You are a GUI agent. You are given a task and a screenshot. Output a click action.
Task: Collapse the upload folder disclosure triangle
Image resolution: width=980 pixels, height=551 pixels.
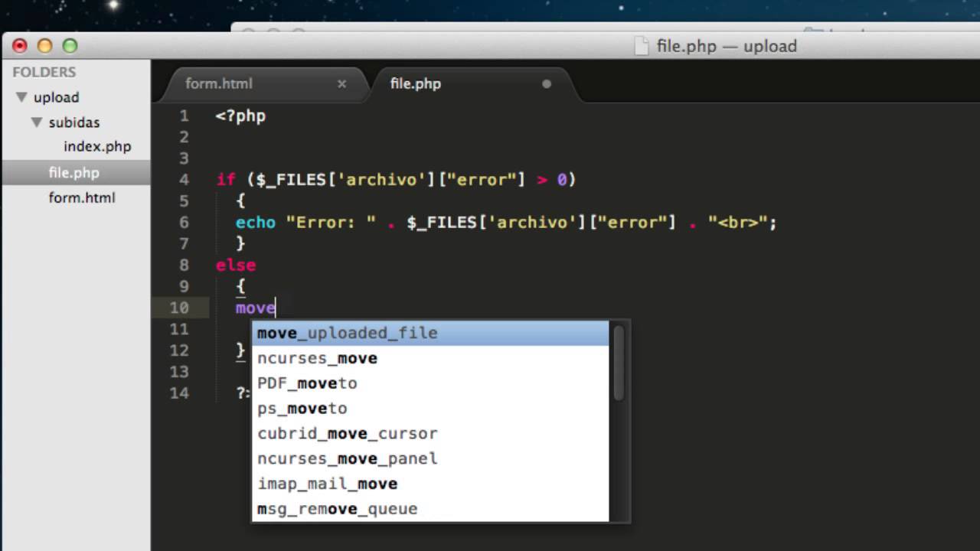point(21,97)
